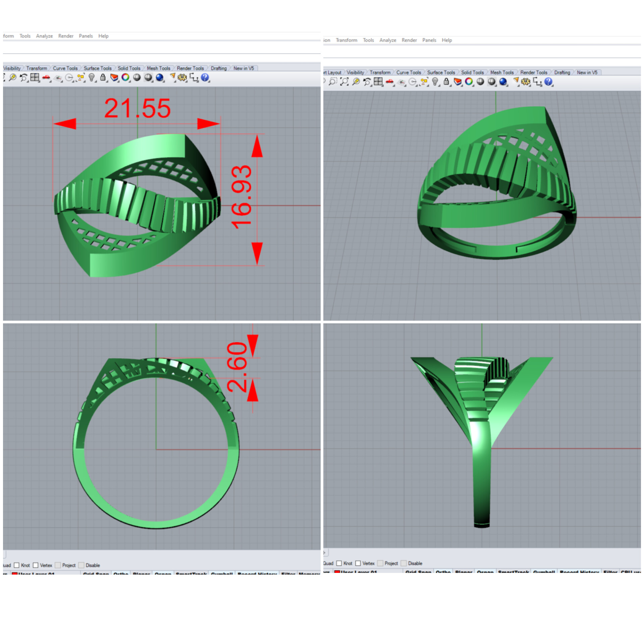Click the red car icon in left toolbar

tap(46, 77)
